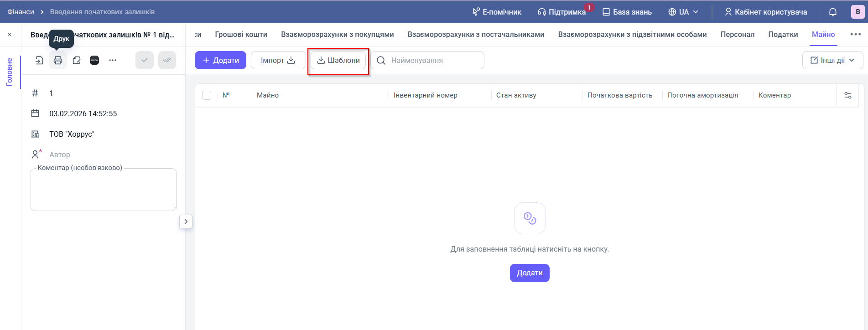Open the notifications bell
Viewport: 868px width, 330px height.
(x=833, y=12)
